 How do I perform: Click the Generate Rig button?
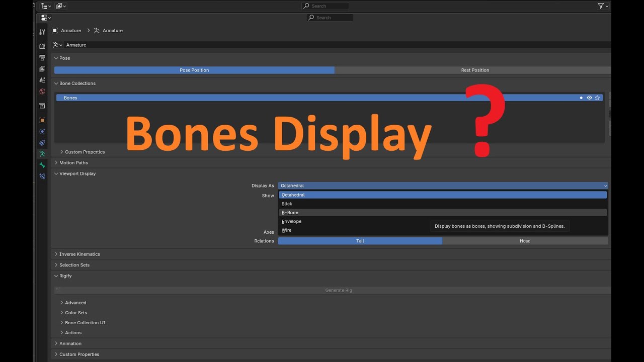coord(333,290)
